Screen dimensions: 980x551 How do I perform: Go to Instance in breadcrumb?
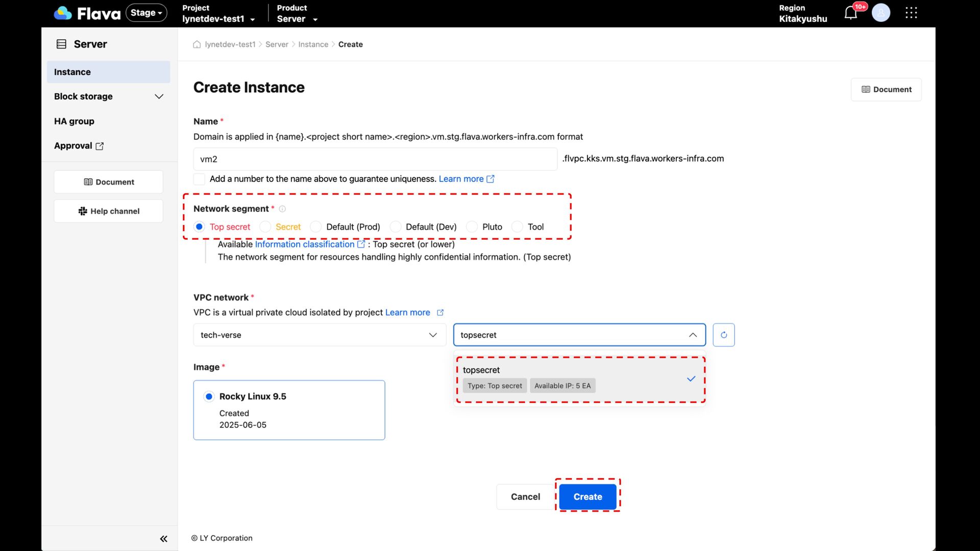point(313,44)
